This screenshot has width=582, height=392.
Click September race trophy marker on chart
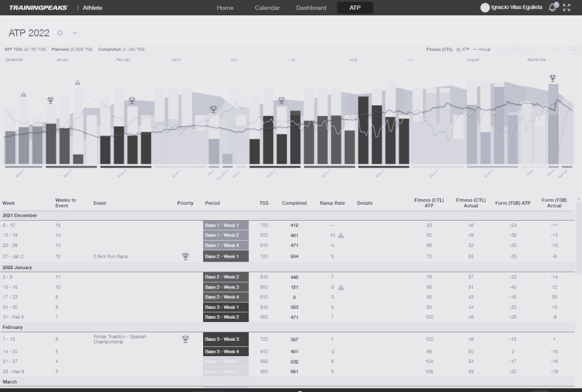point(552,78)
